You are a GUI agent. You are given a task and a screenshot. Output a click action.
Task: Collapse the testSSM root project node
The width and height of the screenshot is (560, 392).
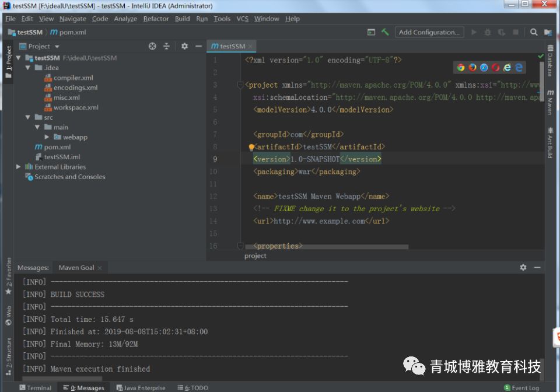(18, 58)
